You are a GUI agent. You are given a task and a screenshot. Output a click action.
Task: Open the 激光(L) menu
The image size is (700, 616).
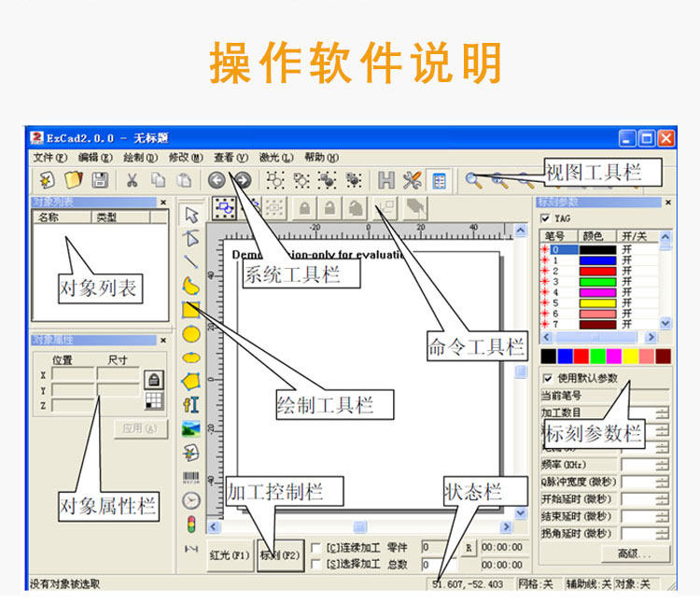[x=276, y=158]
